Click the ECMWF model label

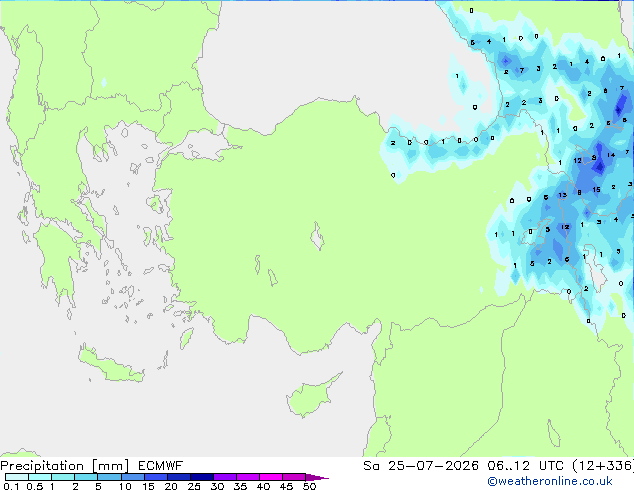click(x=161, y=466)
